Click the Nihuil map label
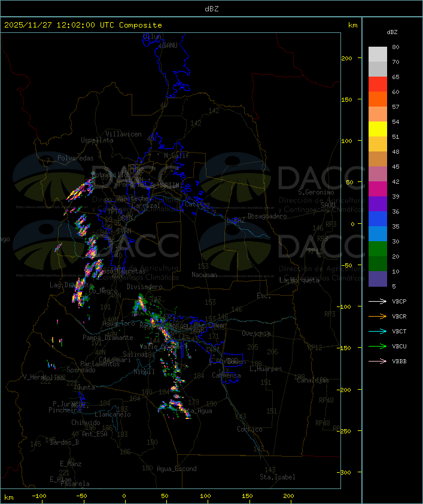This screenshot has width=423, height=504. tap(144, 372)
